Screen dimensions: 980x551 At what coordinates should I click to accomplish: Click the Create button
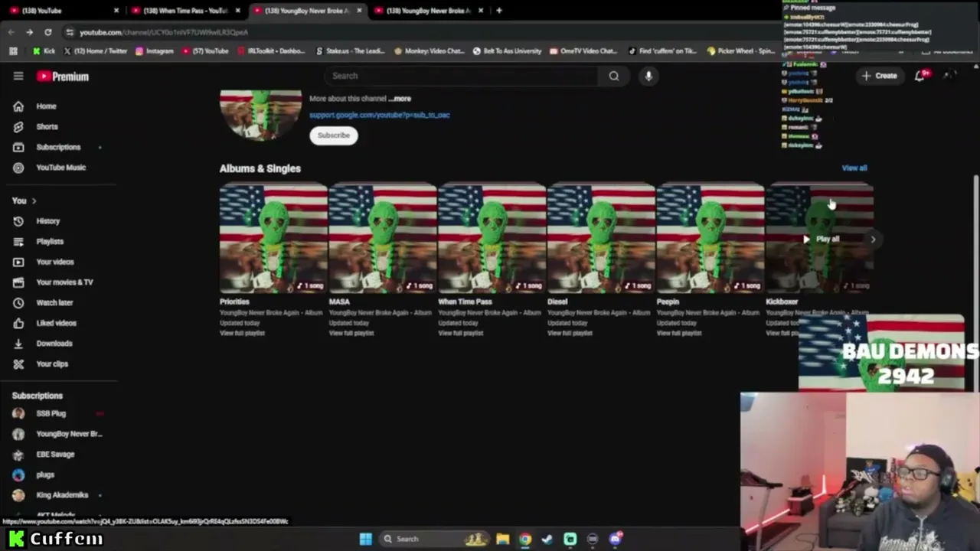879,76
